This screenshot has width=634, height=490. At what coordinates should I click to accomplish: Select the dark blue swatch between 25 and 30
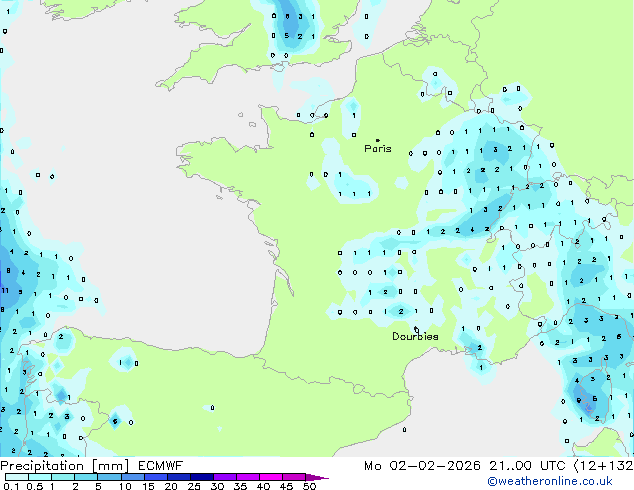pyautogui.click(x=201, y=477)
